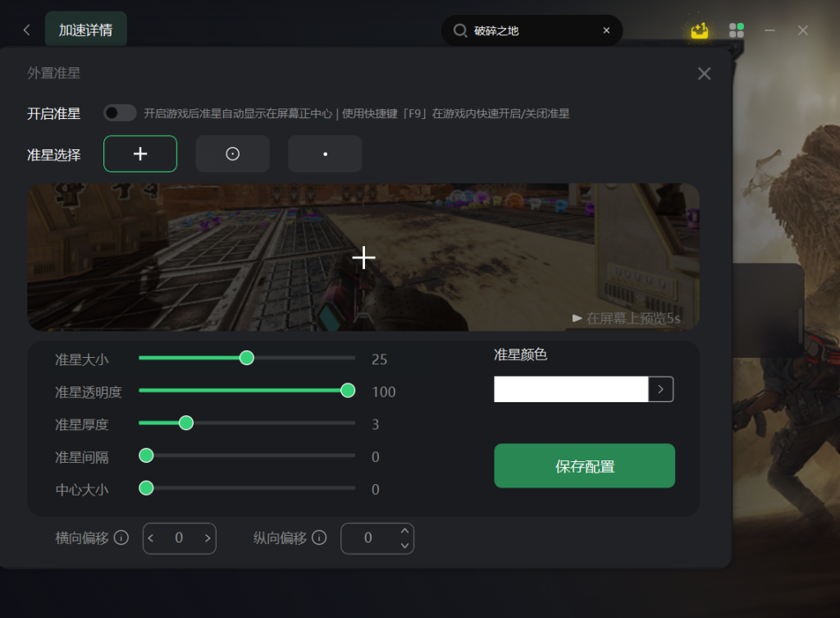The image size is (840, 618).
Task: Click the search magnifier icon
Action: (x=459, y=30)
